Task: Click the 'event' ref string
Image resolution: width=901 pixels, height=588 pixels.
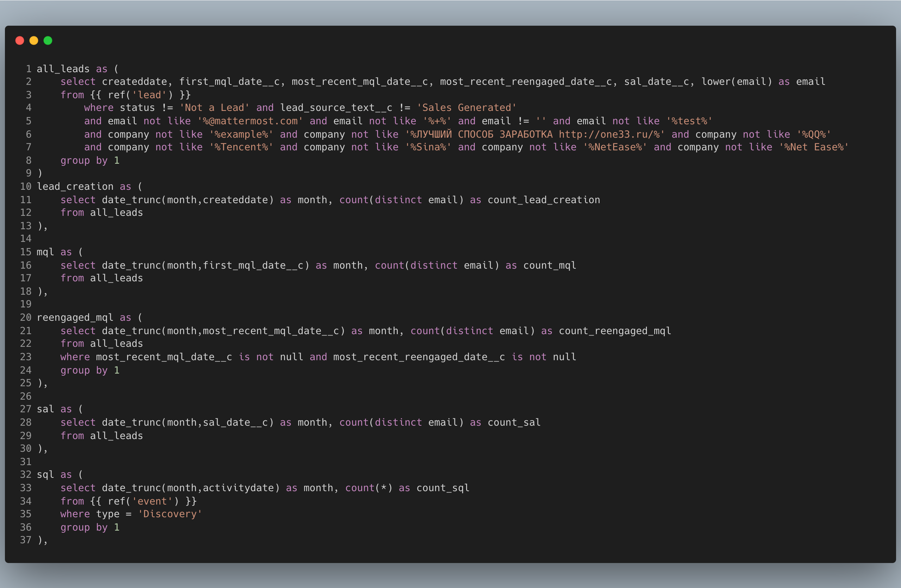Action: pyautogui.click(x=152, y=501)
